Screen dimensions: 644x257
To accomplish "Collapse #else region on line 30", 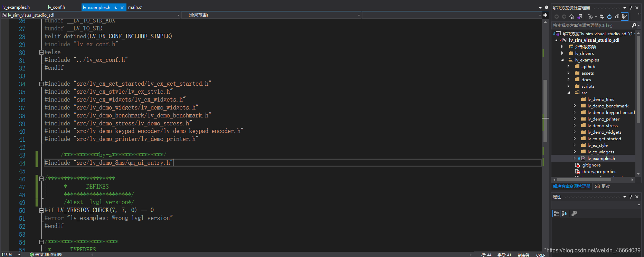I will point(41,53).
